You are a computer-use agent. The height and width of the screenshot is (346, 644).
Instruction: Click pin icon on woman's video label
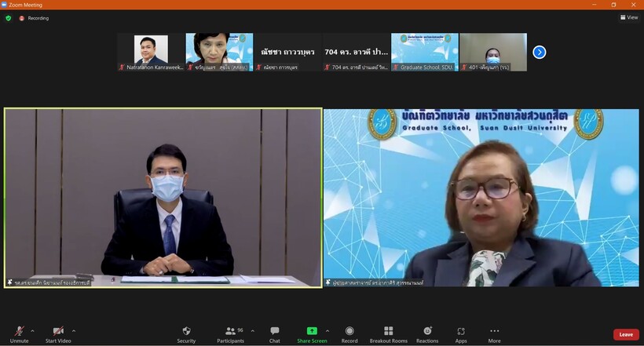pos(328,282)
